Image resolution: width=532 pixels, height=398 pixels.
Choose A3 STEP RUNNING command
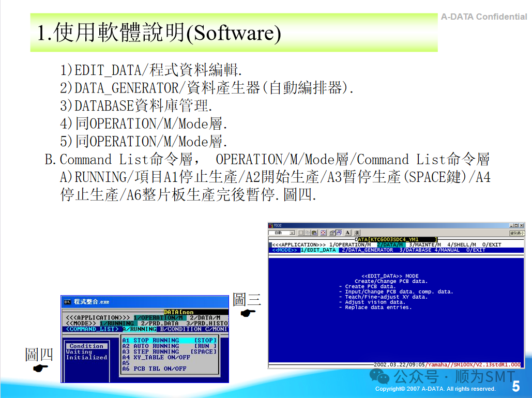(x=169, y=352)
